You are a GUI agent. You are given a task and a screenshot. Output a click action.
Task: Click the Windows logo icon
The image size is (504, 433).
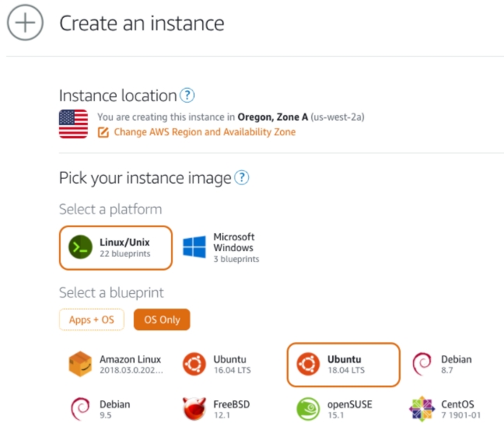click(194, 248)
